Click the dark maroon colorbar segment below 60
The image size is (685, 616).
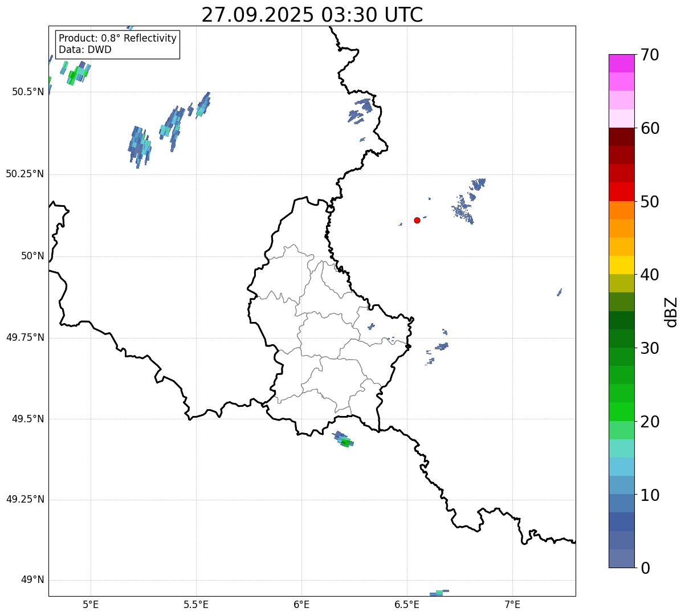pos(622,137)
